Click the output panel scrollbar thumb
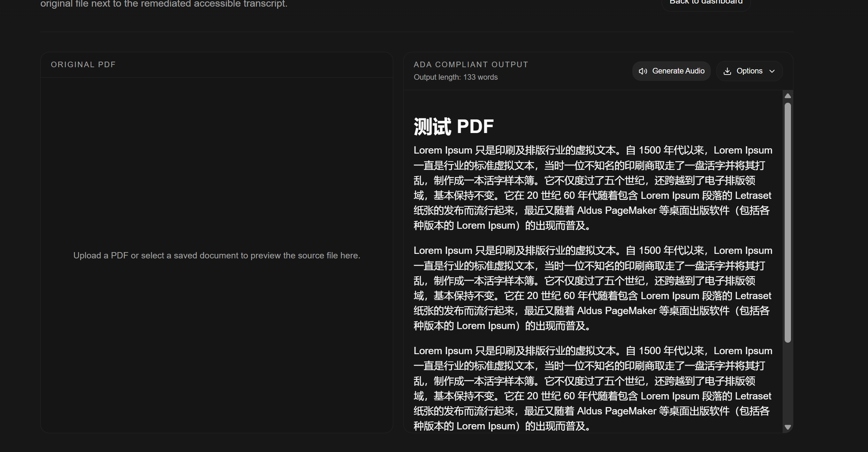Screen dimensions: 868x452 787,223
